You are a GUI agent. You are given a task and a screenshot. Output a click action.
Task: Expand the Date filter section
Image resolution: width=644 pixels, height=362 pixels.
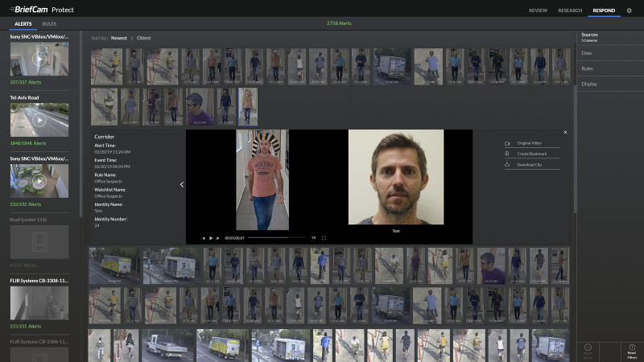click(587, 53)
